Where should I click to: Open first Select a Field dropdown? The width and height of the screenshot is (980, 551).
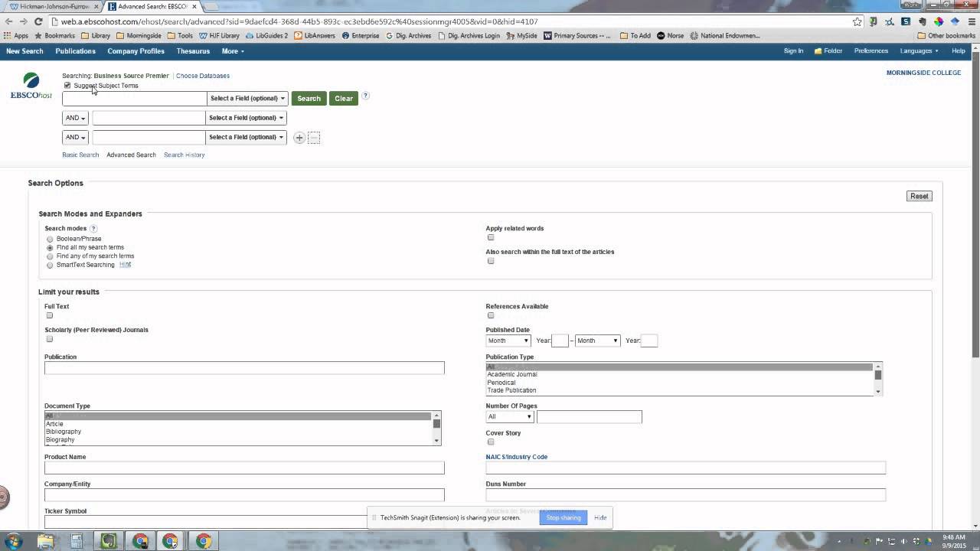pos(247,99)
